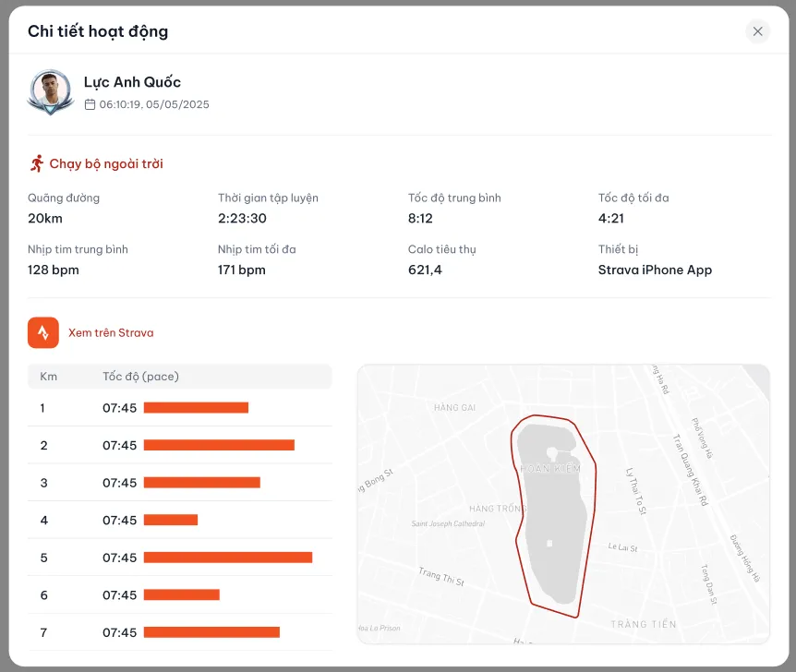The width and height of the screenshot is (796, 672).
Task: Click the orange Strava logo icon
Action: (43, 333)
